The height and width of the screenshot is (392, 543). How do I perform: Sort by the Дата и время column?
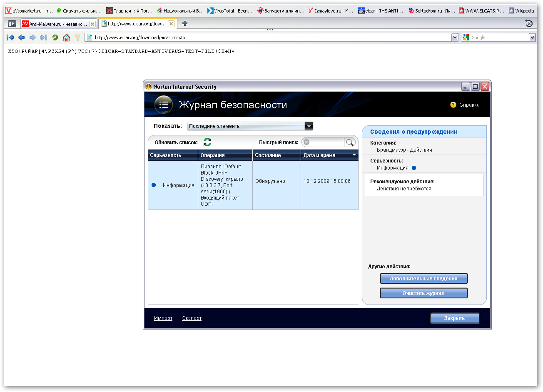pyautogui.click(x=329, y=155)
